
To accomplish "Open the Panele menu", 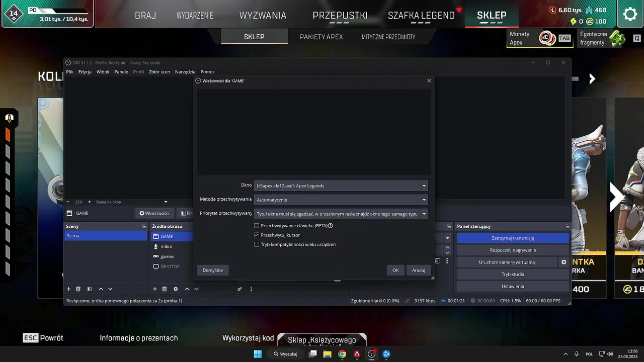I will pos(121,72).
